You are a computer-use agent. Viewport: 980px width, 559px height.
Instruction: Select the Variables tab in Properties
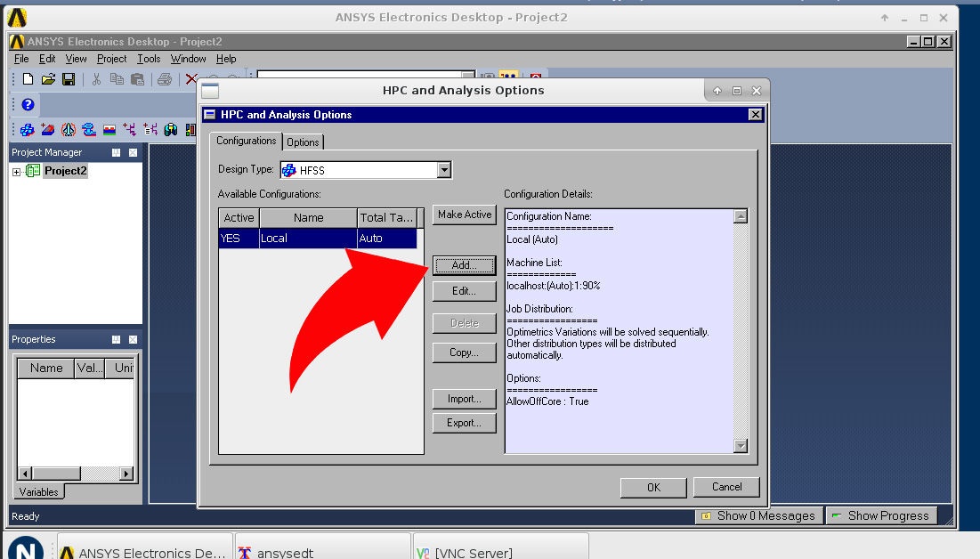click(39, 492)
